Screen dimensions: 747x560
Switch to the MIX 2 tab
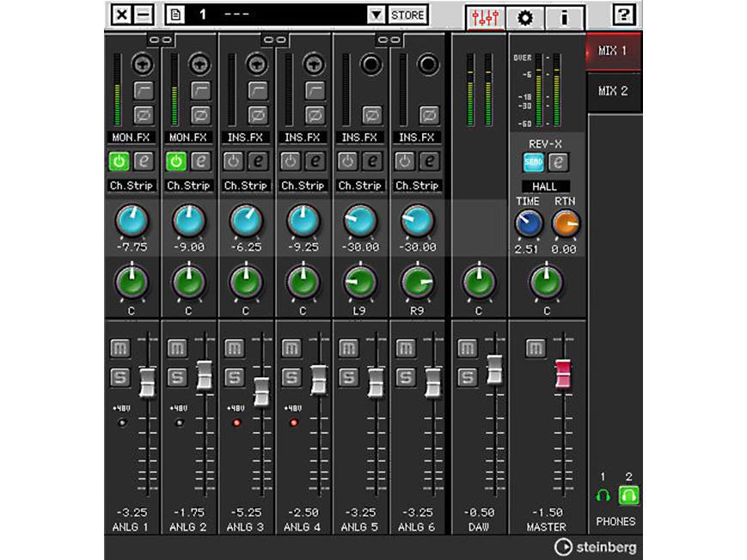coord(615,88)
